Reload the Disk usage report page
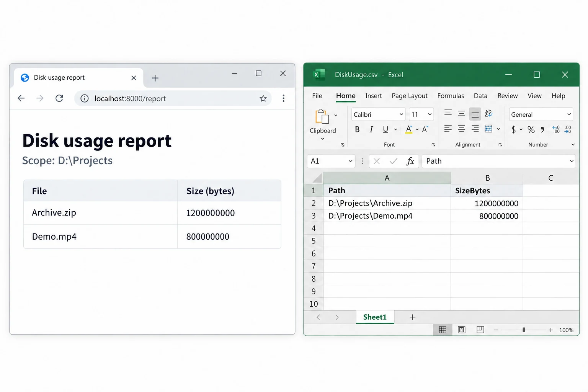Screen dimensions: 588x392 (59, 98)
